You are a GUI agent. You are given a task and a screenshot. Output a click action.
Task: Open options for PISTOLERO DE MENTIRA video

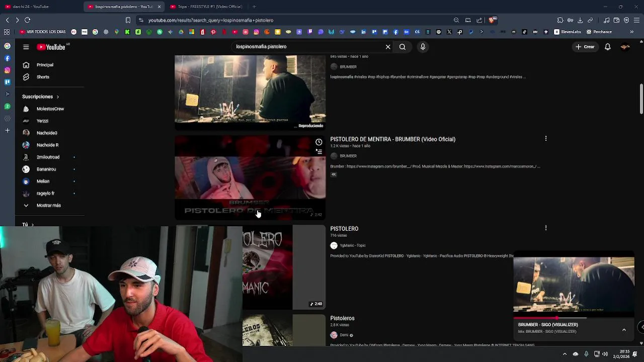546,138
